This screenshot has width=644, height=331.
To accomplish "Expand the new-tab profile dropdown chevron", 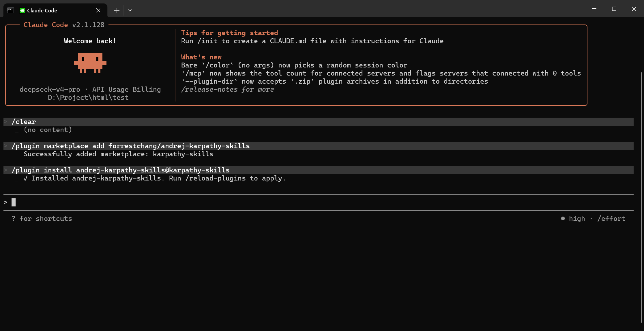I will click(130, 10).
